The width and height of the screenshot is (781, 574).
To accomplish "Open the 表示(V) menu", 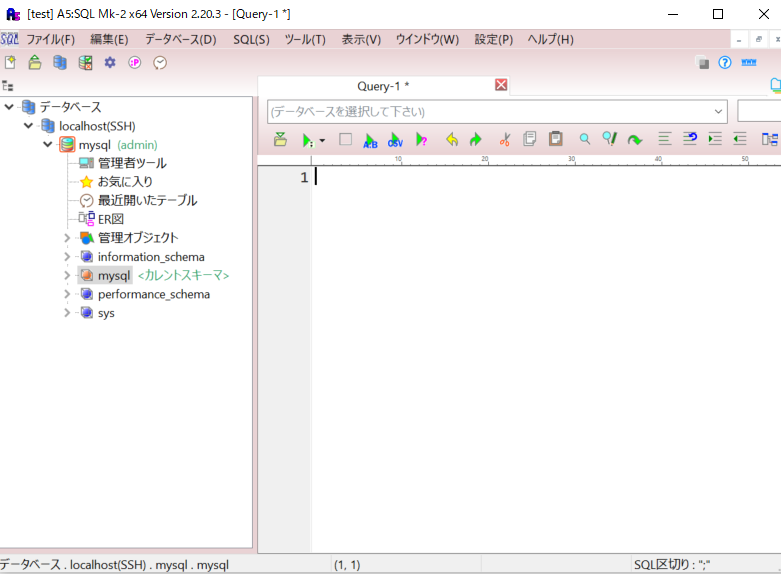I will tap(361, 39).
